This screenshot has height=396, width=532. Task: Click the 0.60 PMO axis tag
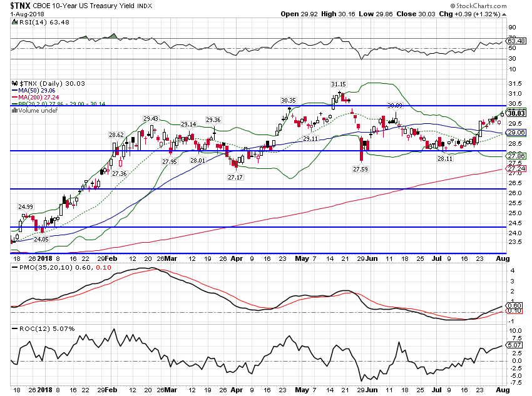point(515,305)
